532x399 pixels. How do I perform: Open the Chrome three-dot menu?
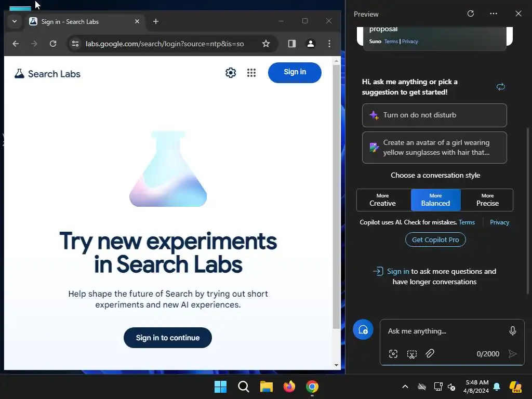[x=329, y=44]
